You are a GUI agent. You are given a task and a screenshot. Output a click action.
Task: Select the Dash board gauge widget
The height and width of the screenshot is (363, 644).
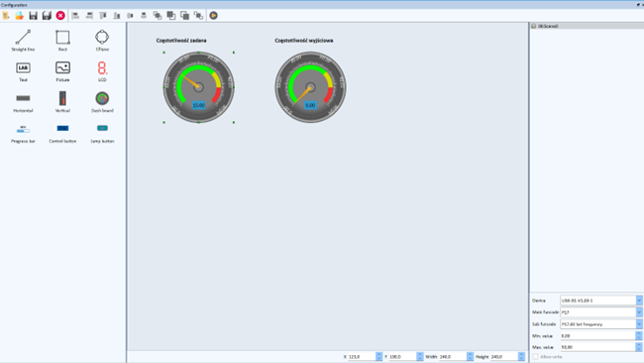102,102
